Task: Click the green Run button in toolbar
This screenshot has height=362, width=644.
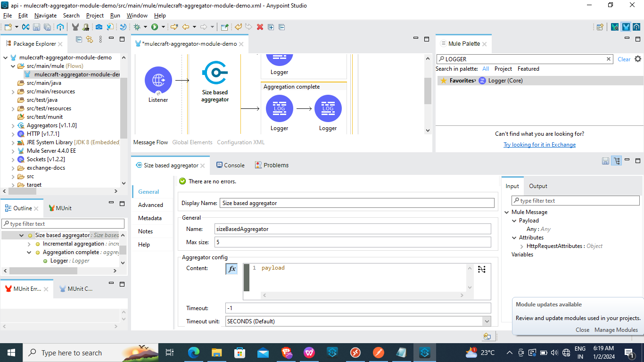Action: point(154,27)
